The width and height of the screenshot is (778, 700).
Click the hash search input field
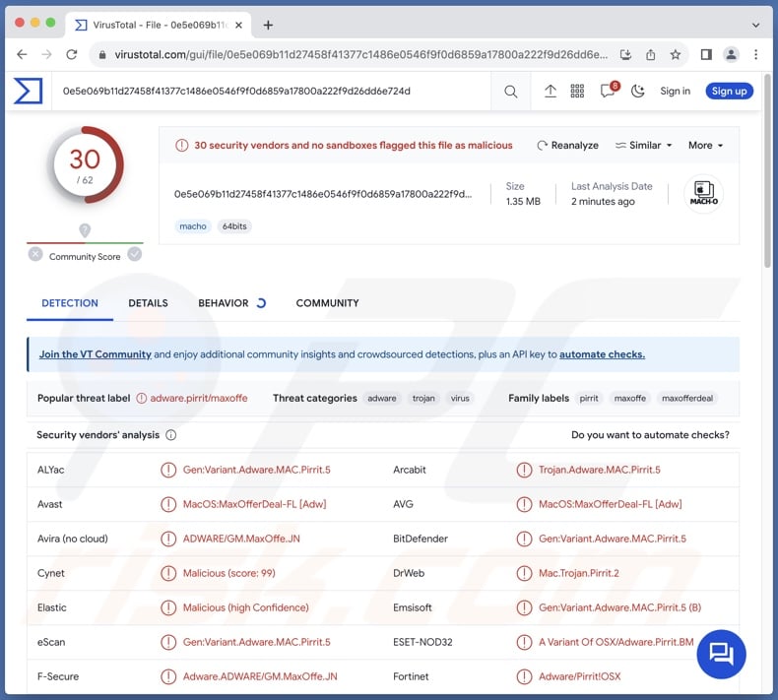(x=272, y=92)
